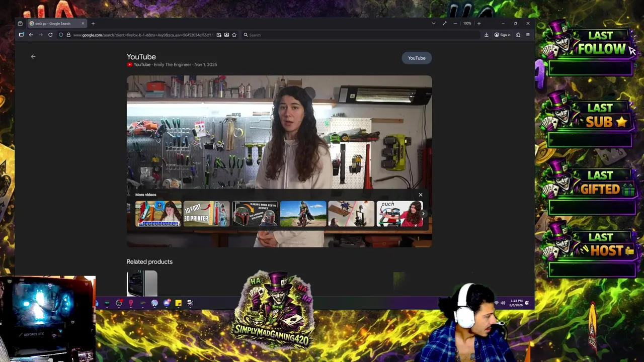This screenshot has height=362, width=644.
Task: Open the volume control in system tray
Action: 503,303
